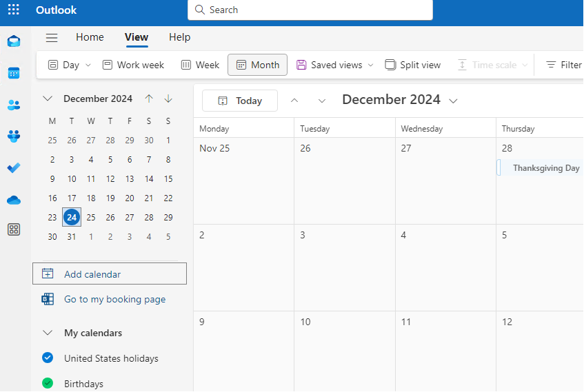Open the To Do checkmark icon

[14, 168]
